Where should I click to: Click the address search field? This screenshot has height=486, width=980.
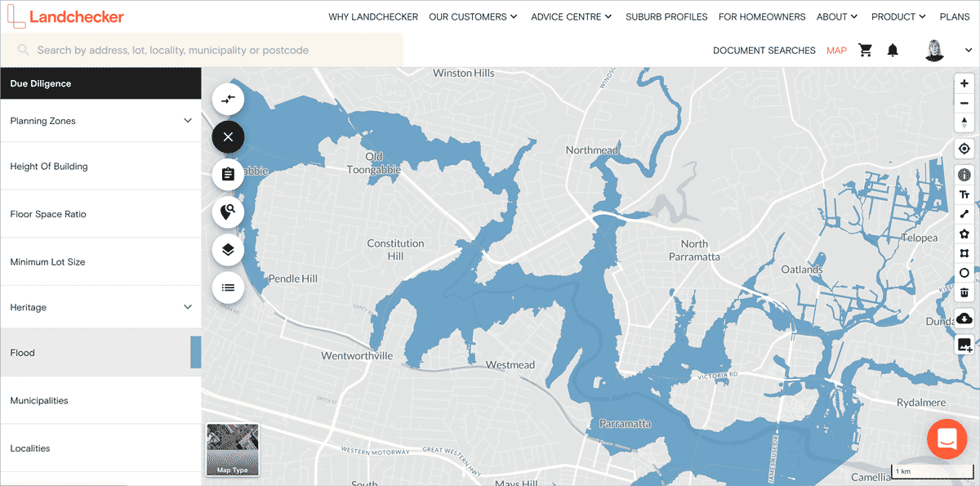pos(202,50)
